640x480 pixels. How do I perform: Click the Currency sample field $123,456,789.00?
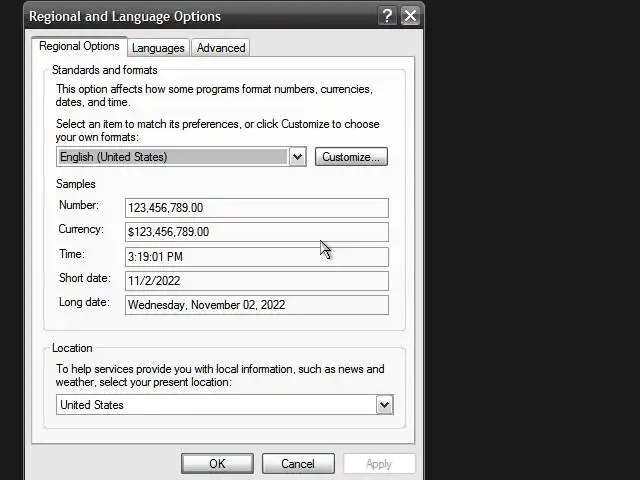pyautogui.click(x=257, y=232)
